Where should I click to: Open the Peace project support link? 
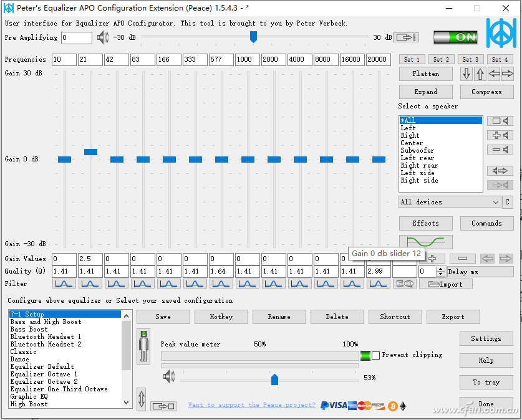[252, 404]
